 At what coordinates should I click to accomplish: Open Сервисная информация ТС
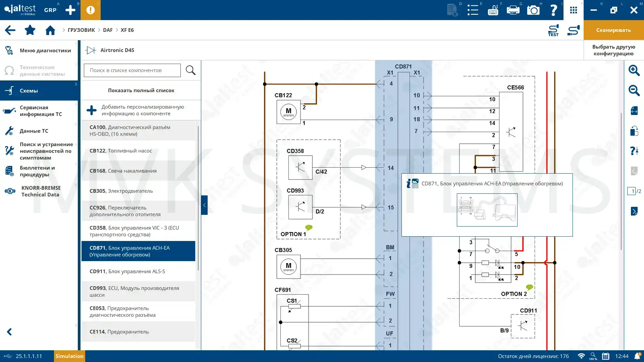pyautogui.click(x=39, y=111)
